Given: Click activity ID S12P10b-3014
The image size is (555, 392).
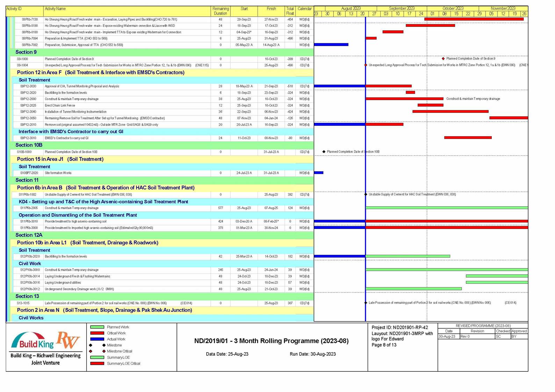Looking at the screenshot, I should 30,276.
